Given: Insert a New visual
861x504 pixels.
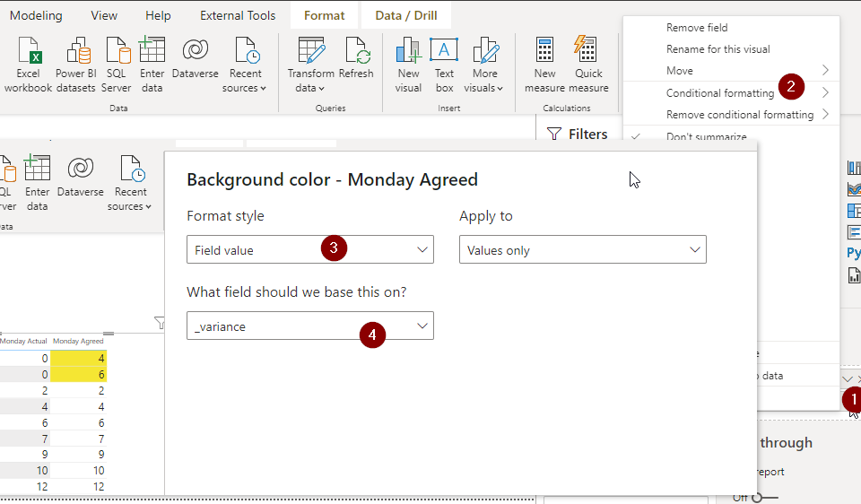Looking at the screenshot, I should (409, 65).
